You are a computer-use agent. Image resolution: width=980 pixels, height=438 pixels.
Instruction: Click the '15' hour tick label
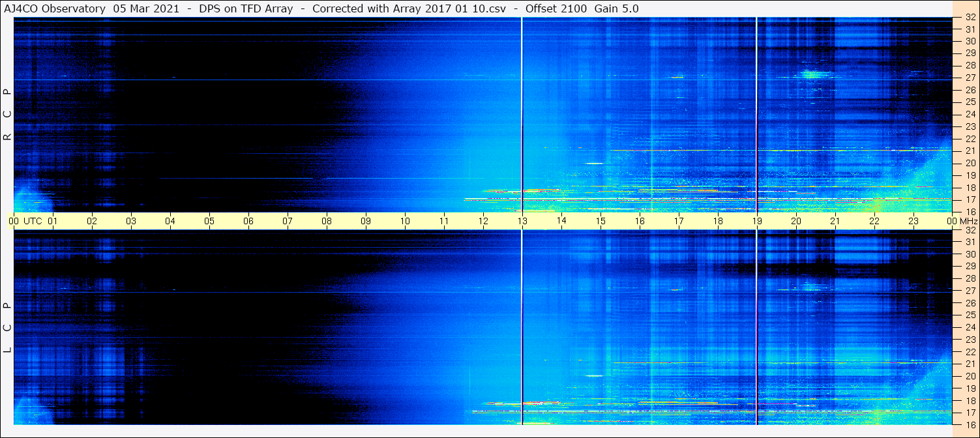601,221
